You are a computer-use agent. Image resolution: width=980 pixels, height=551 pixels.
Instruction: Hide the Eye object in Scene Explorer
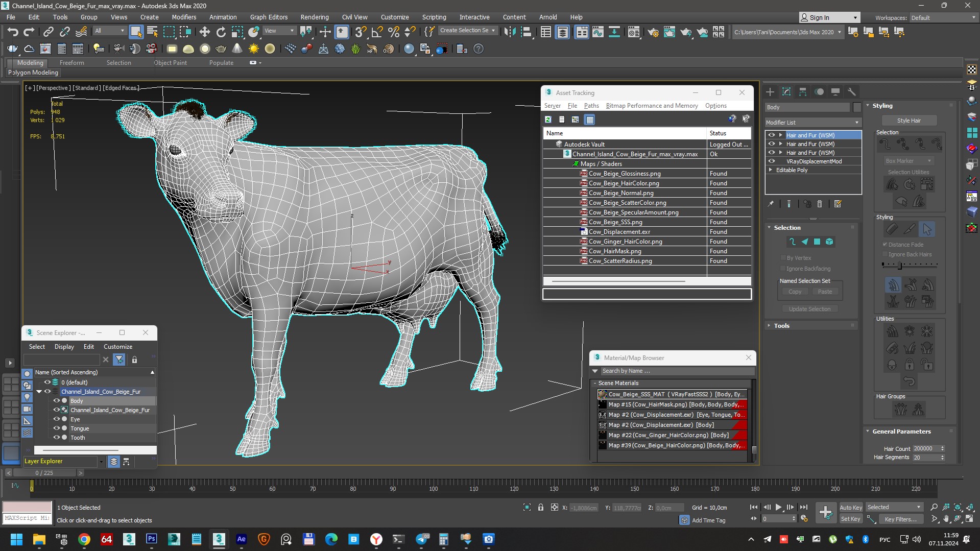point(57,419)
